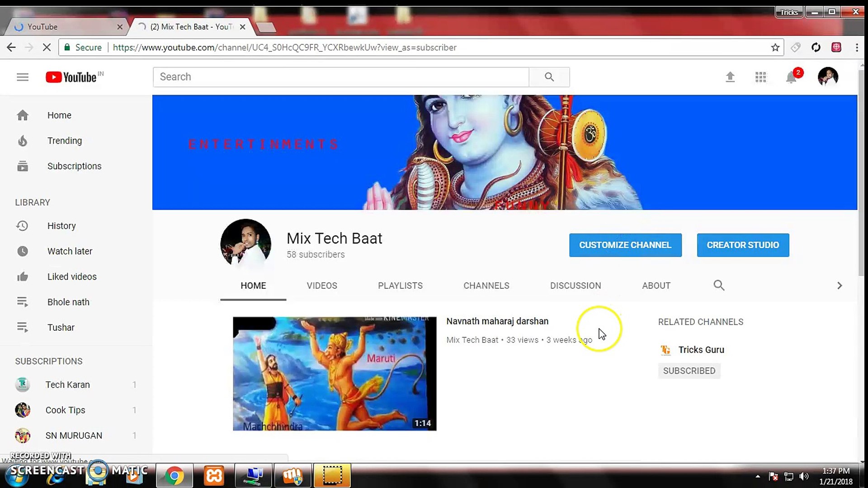
Task: Click the channel search magnifier icon
Action: coord(718,285)
